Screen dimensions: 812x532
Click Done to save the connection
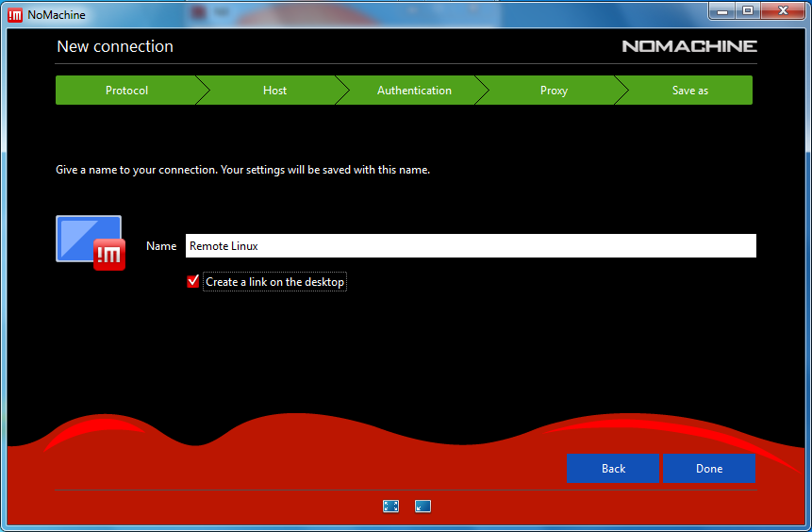(709, 469)
